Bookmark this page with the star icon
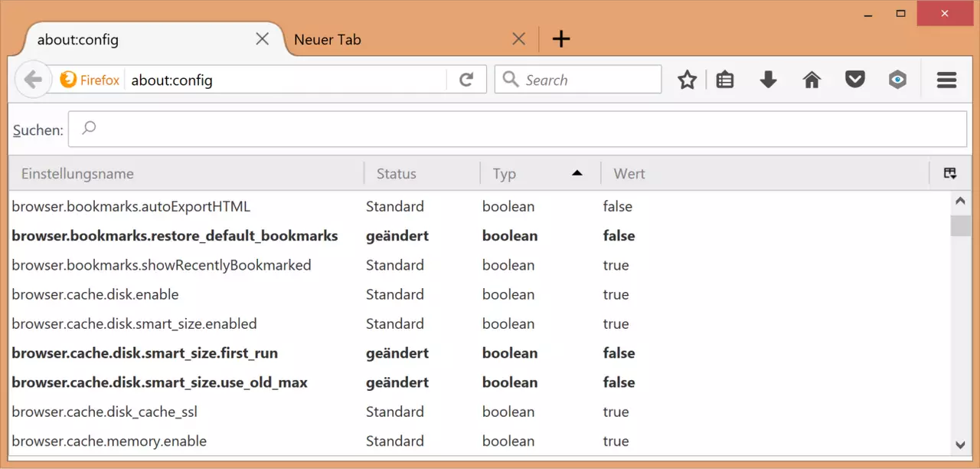 pyautogui.click(x=687, y=80)
